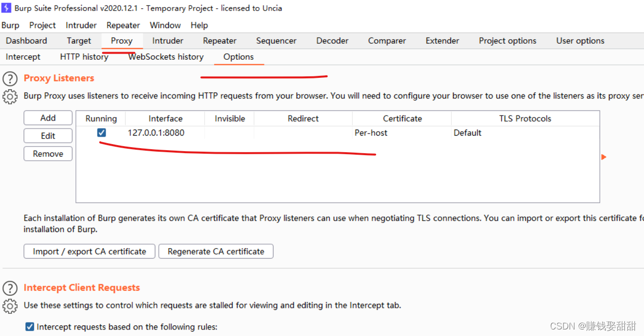Go to the HTTP history sub-tab
The width and height of the screenshot is (644, 336).
pyautogui.click(x=84, y=57)
